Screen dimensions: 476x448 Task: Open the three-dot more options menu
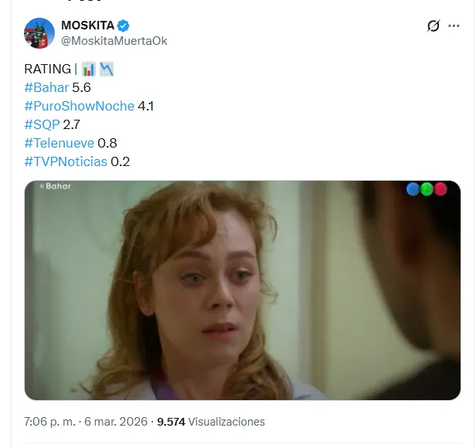pos(454,25)
